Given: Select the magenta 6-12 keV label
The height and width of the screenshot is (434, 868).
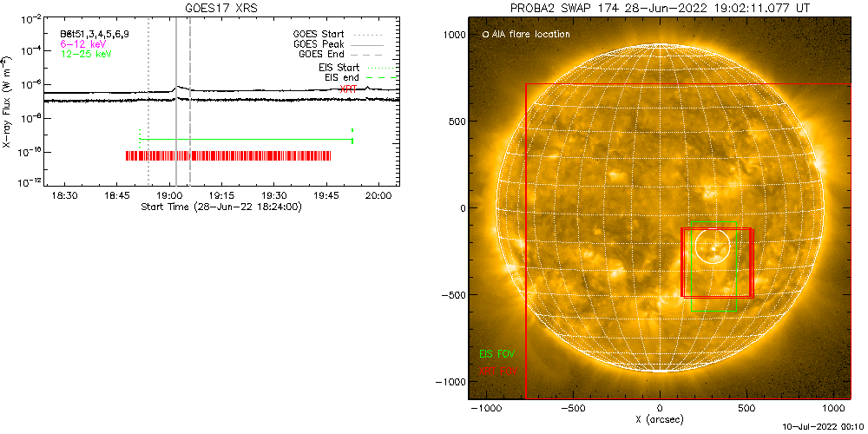Looking at the screenshot, I should 83,43.
